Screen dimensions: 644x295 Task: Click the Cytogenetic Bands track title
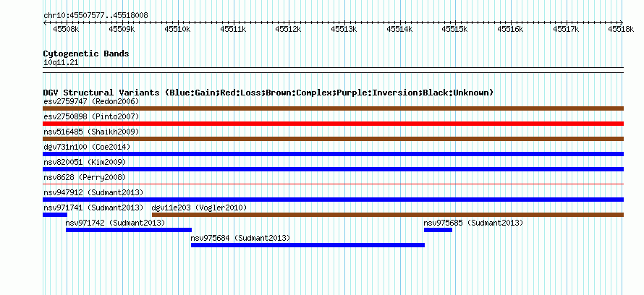tap(86, 54)
